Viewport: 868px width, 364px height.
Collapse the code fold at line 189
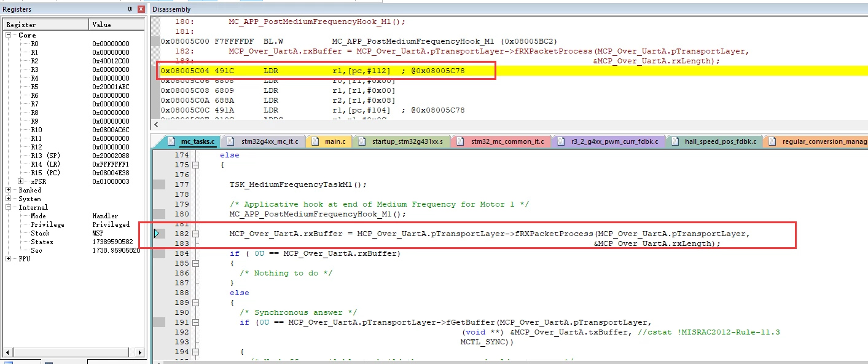[x=196, y=303]
